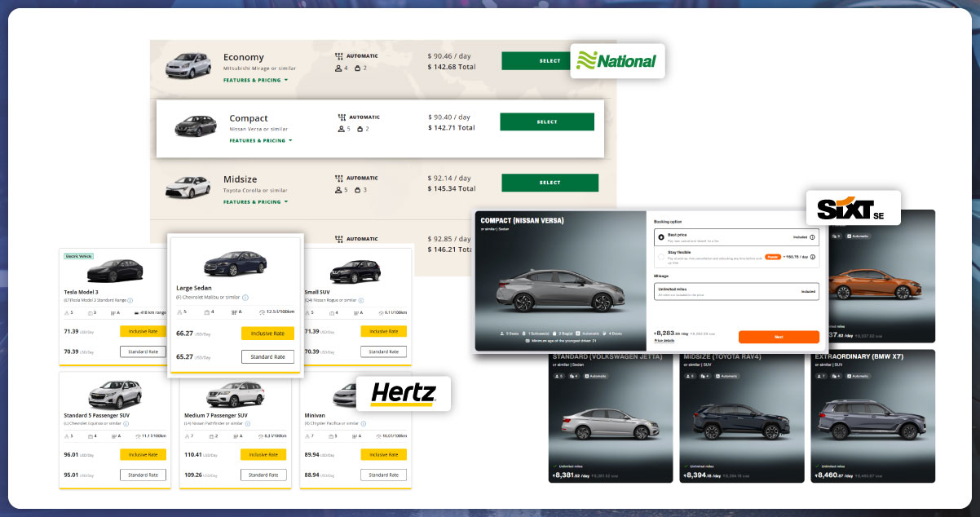Click the Sixt SE logo badge

853,209
